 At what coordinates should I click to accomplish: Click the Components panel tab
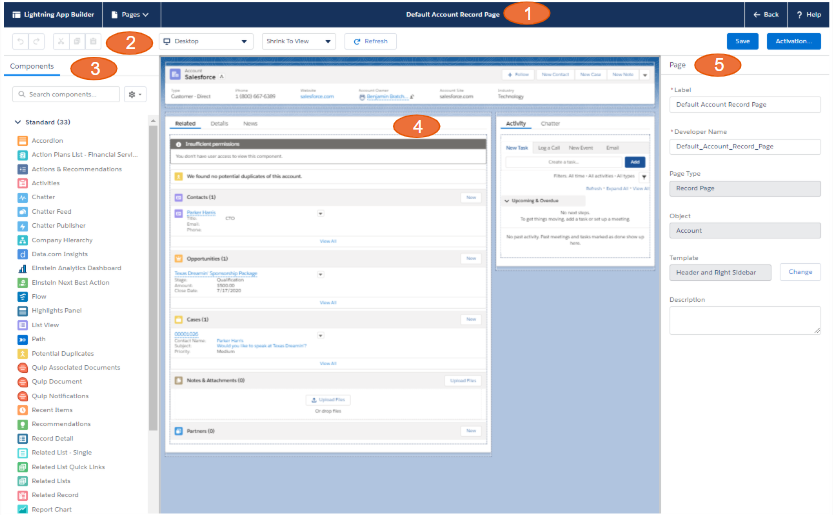tap(32, 66)
